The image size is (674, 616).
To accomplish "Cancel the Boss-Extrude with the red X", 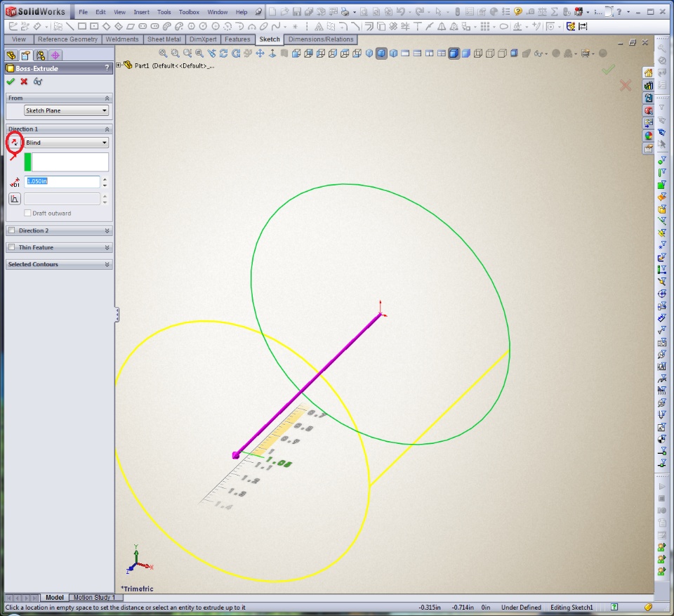I will click(x=24, y=81).
